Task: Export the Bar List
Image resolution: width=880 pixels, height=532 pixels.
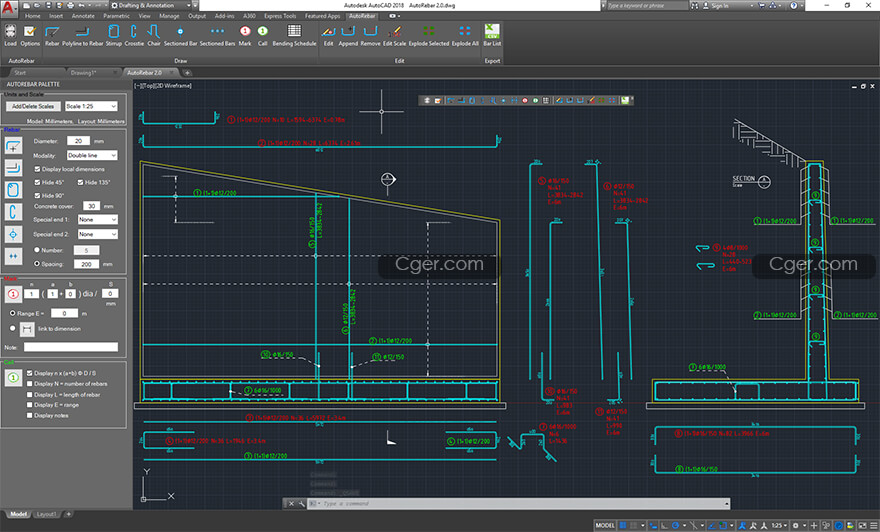Action: 492,35
